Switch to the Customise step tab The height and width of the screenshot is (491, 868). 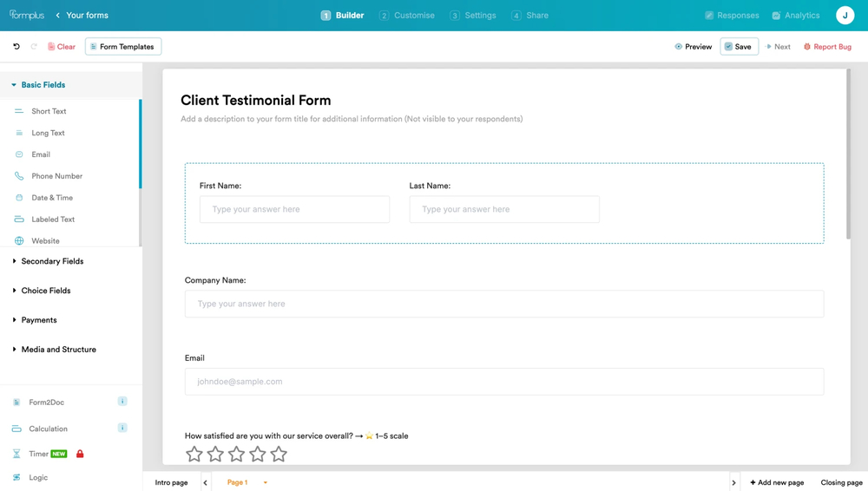pyautogui.click(x=407, y=16)
